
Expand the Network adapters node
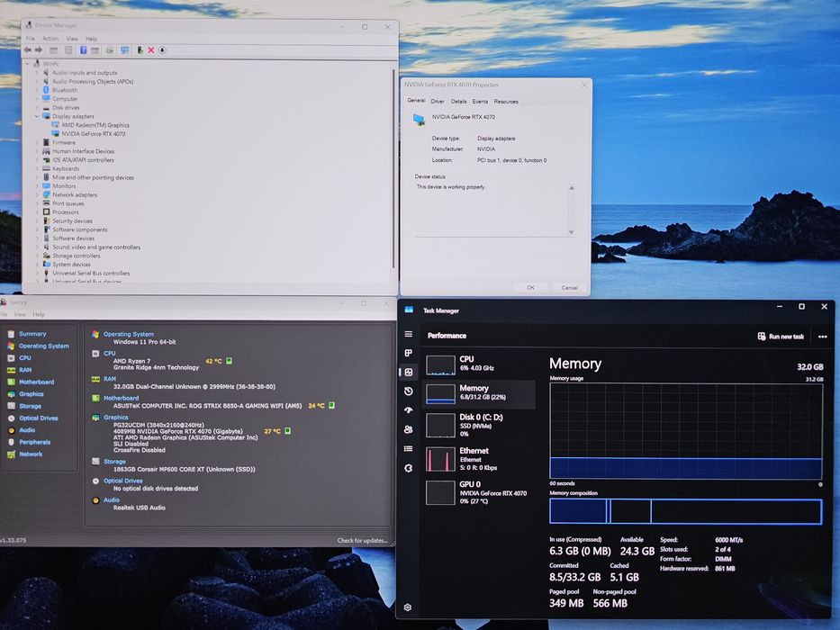click(37, 195)
